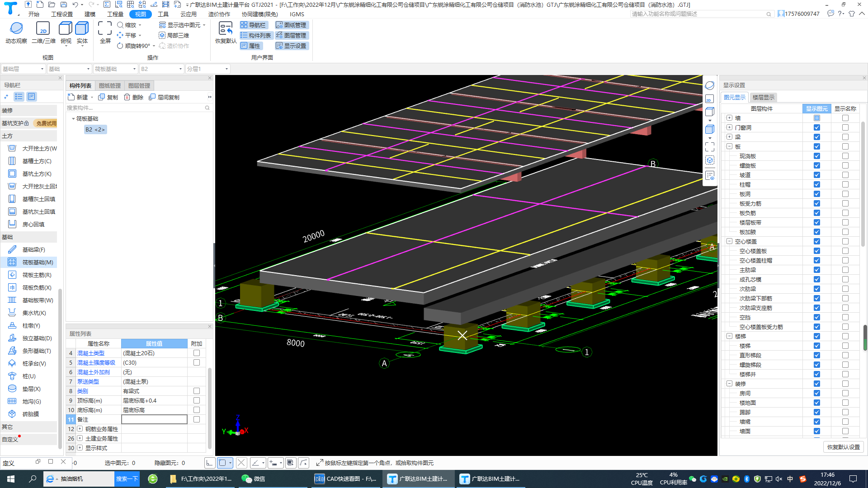The height and width of the screenshot is (488, 868).
Task: Select 桩承台(V) component type
Action: coord(28,363)
